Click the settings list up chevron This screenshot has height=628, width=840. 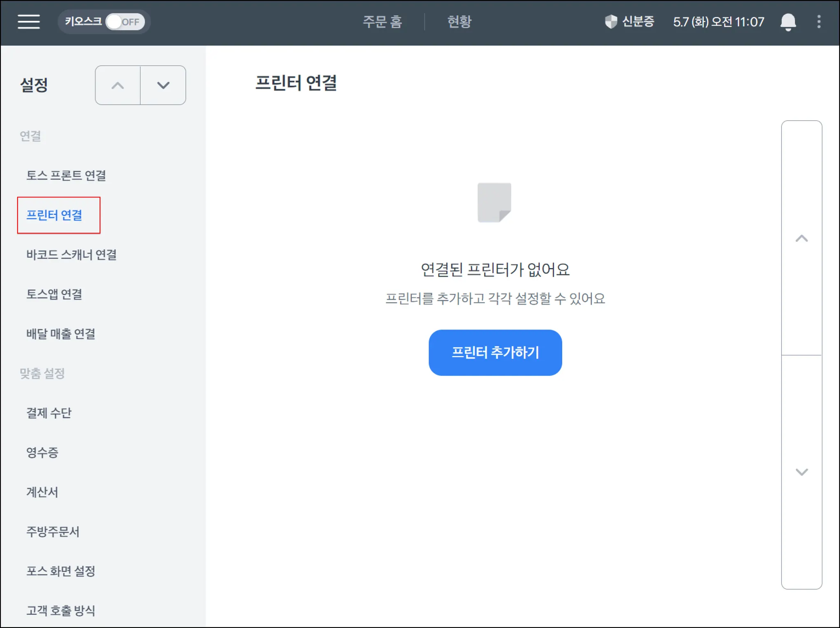click(x=118, y=85)
